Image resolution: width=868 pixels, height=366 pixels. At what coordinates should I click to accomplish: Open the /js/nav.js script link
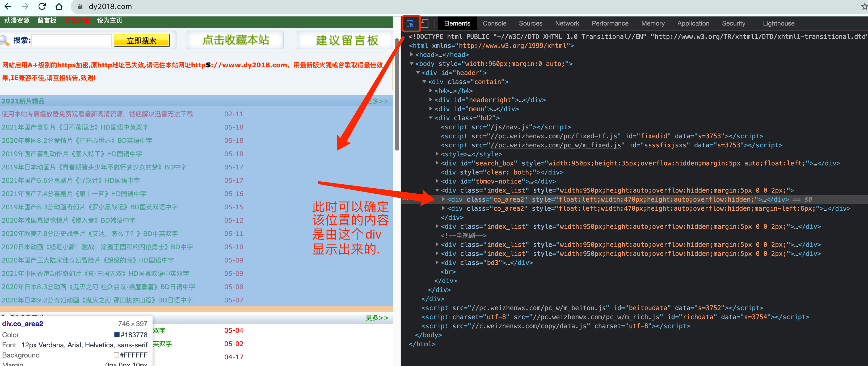coord(509,127)
